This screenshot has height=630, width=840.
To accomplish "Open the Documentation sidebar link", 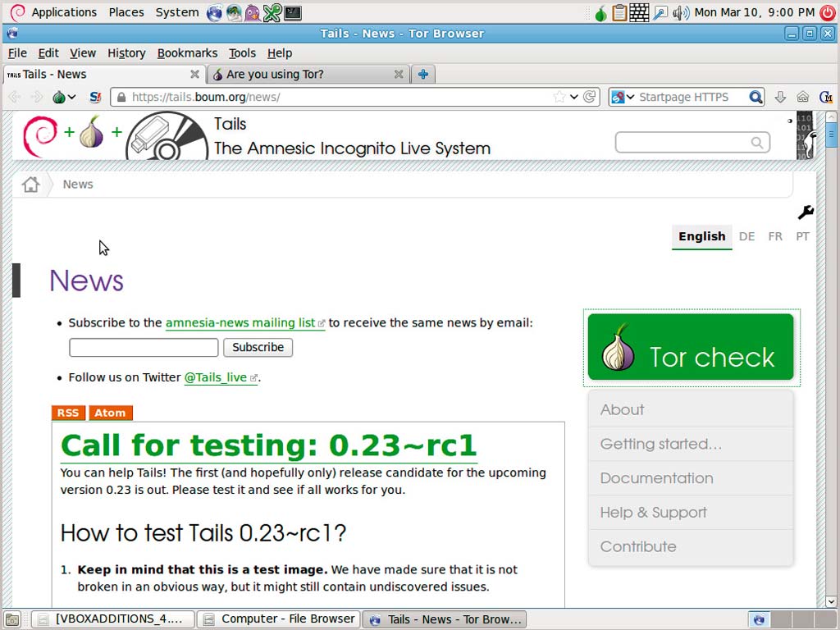I will tap(656, 478).
